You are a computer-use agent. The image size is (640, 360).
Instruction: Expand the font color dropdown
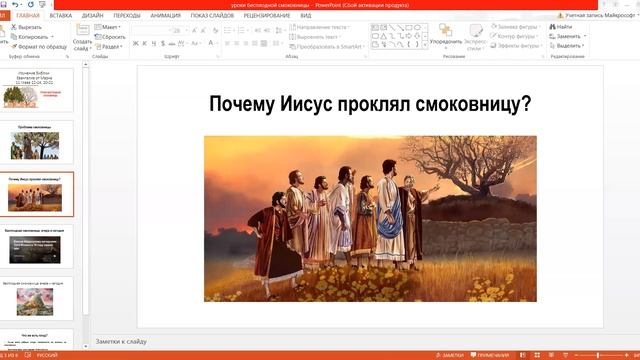coord(218,43)
